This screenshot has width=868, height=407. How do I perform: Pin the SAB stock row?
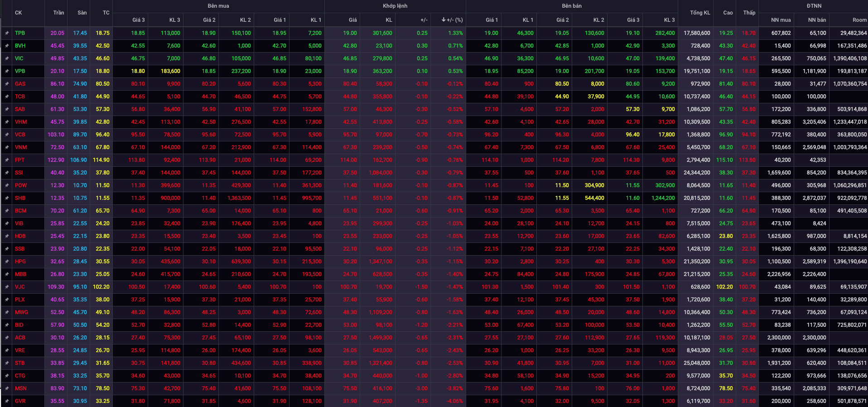7,109
